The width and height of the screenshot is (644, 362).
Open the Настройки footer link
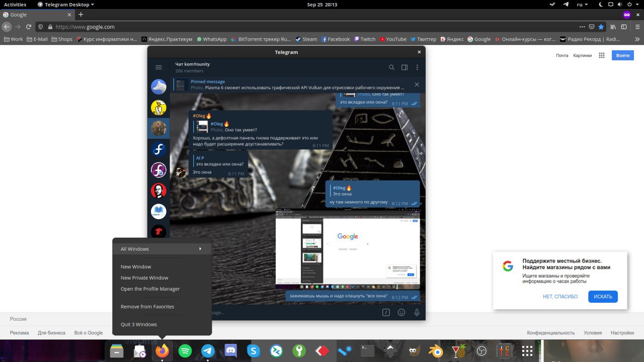coord(622,333)
